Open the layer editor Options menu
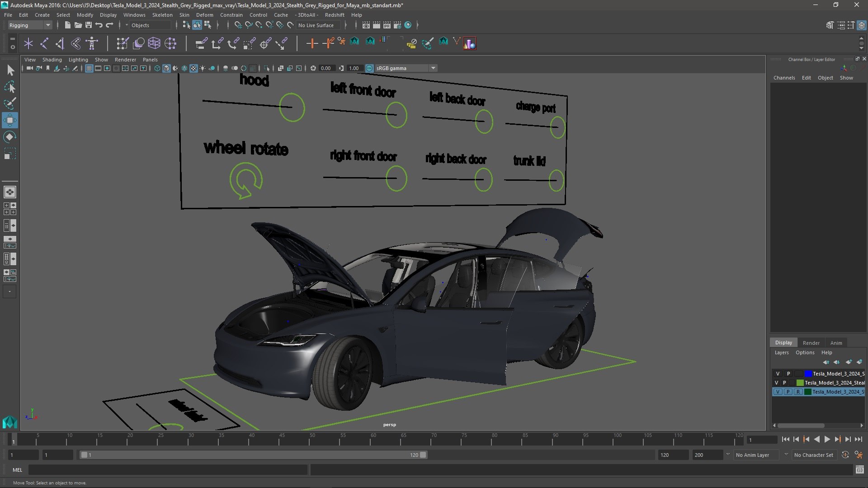Image resolution: width=868 pixels, height=488 pixels. 805,352
